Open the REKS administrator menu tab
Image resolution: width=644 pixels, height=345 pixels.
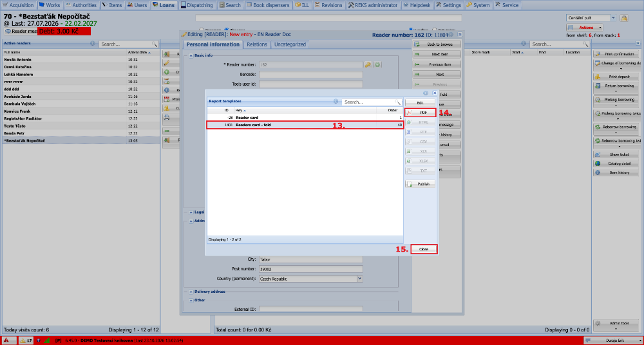click(372, 5)
